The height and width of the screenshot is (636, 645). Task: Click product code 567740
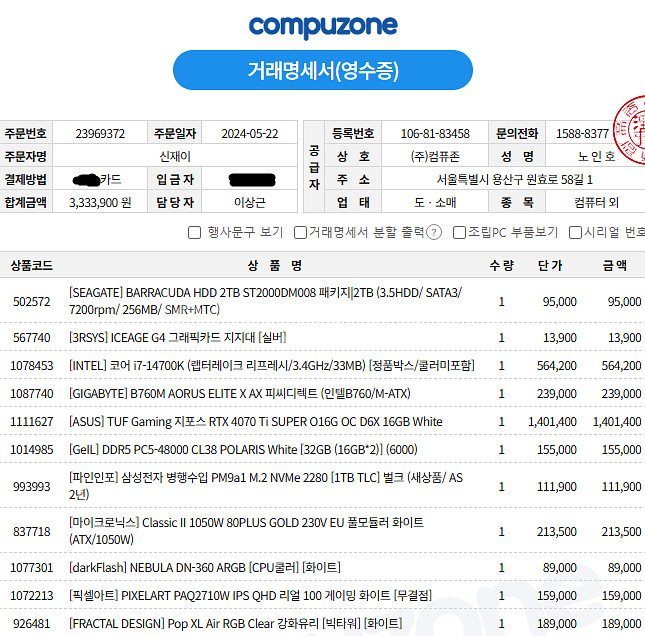(x=32, y=338)
